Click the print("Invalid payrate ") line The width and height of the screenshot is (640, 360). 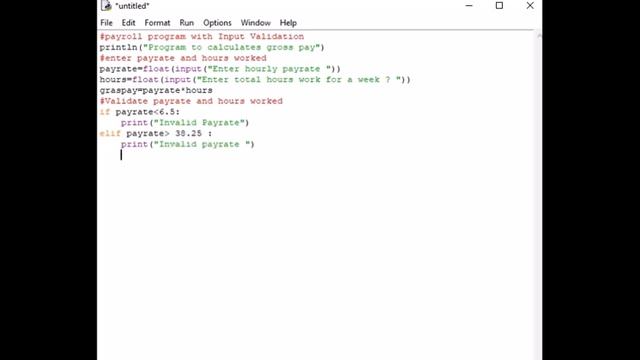188,144
